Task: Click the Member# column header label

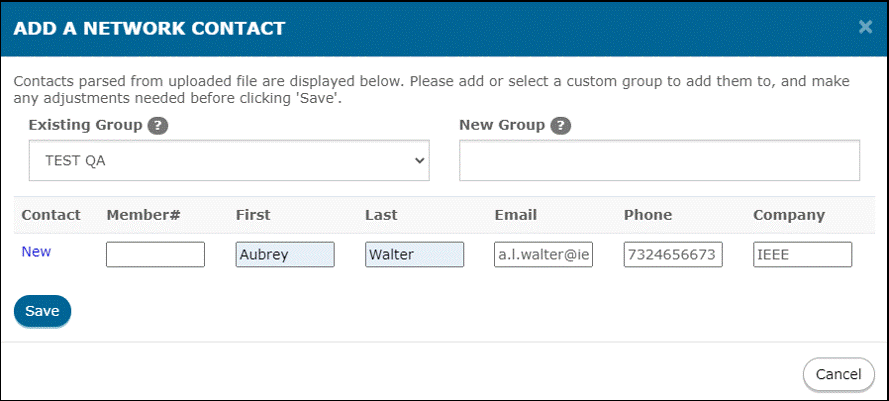Action: 143,215
